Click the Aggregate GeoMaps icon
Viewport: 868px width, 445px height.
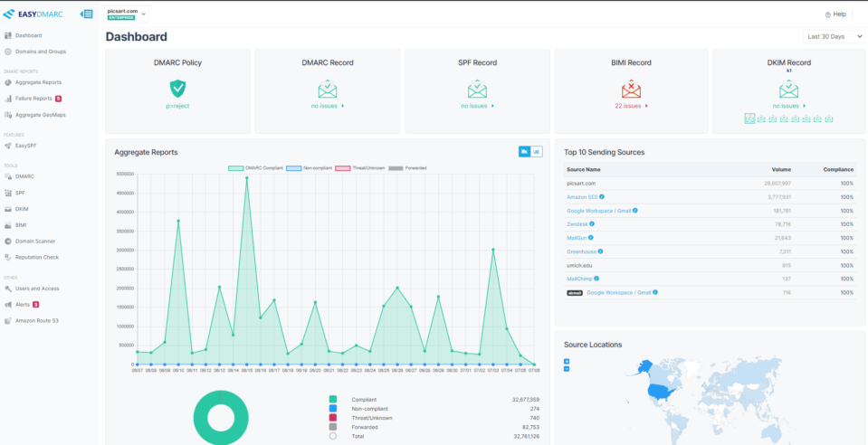coord(8,115)
